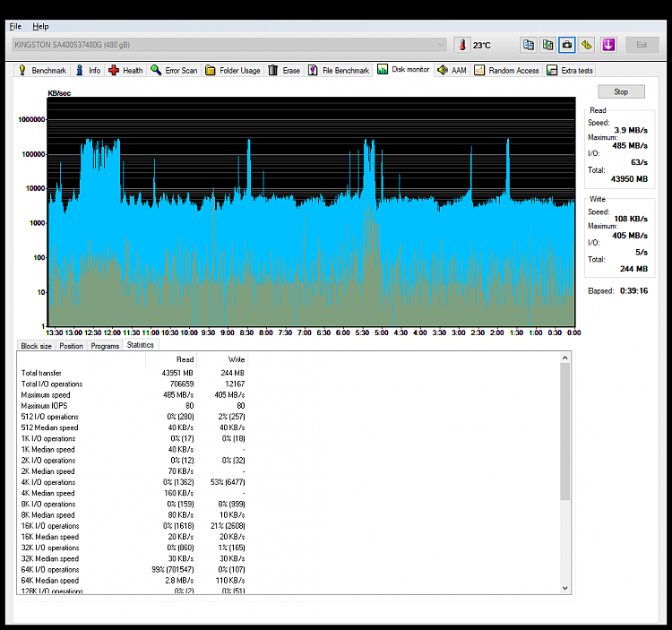Viewport: 672px width, 630px height.
Task: Open the Folder Usage tab
Action: coord(232,70)
